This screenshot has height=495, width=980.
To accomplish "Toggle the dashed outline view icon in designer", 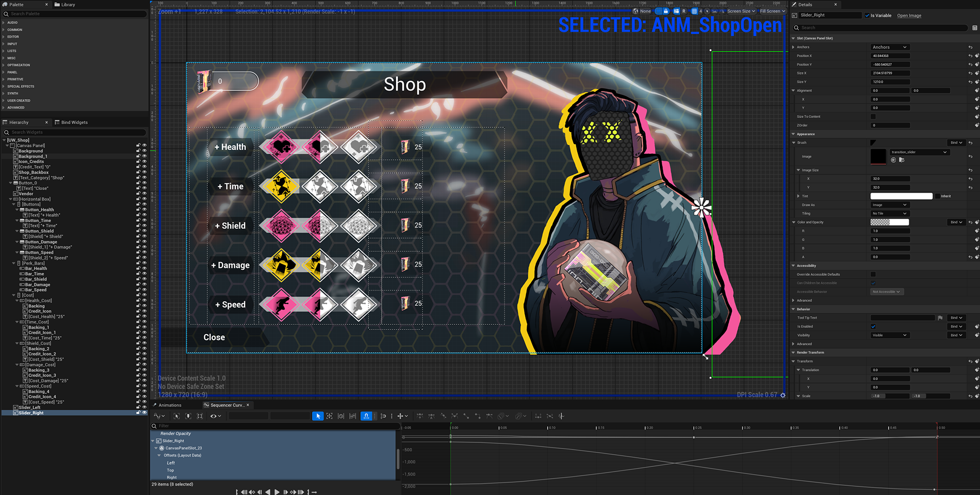I will (658, 11).
